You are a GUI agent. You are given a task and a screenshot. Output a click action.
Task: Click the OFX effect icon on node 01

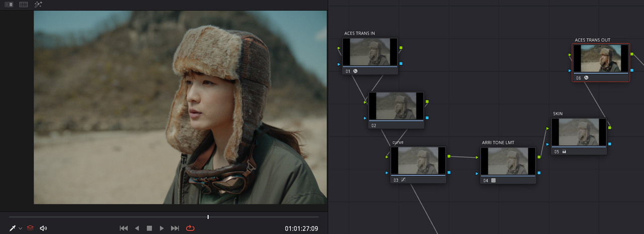click(x=355, y=71)
